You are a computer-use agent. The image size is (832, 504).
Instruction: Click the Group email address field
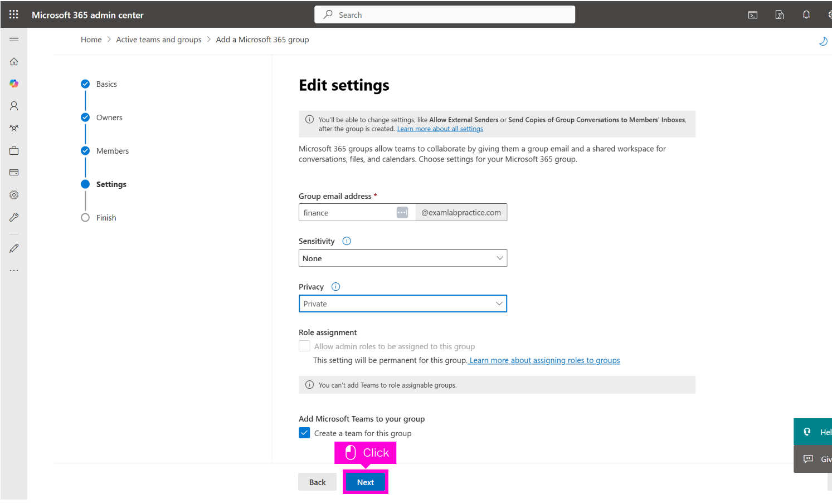(x=347, y=213)
